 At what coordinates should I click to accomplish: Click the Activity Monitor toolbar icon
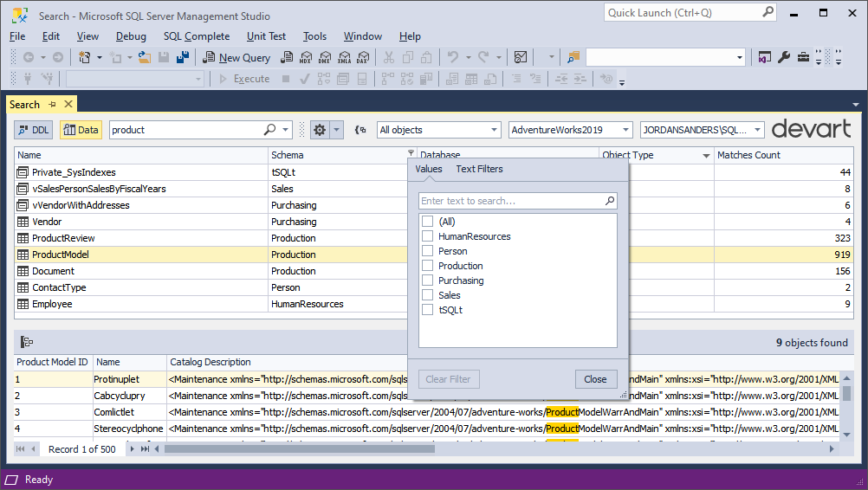521,57
